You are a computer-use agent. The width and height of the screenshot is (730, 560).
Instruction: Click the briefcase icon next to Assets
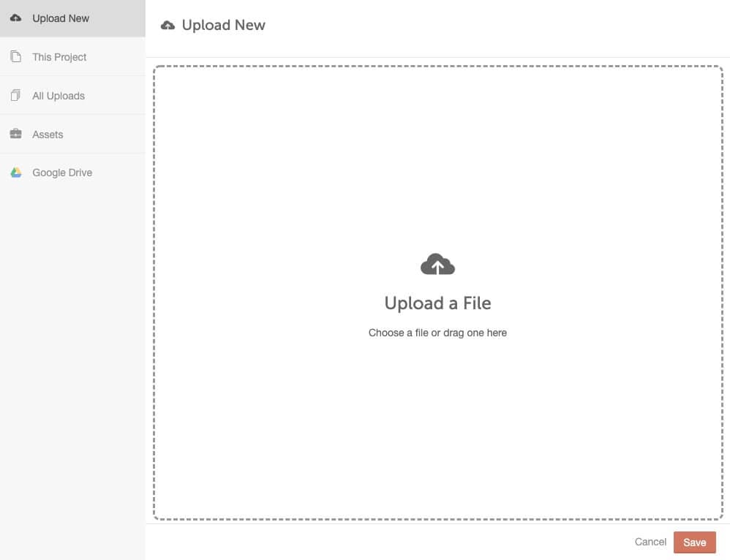(16, 134)
